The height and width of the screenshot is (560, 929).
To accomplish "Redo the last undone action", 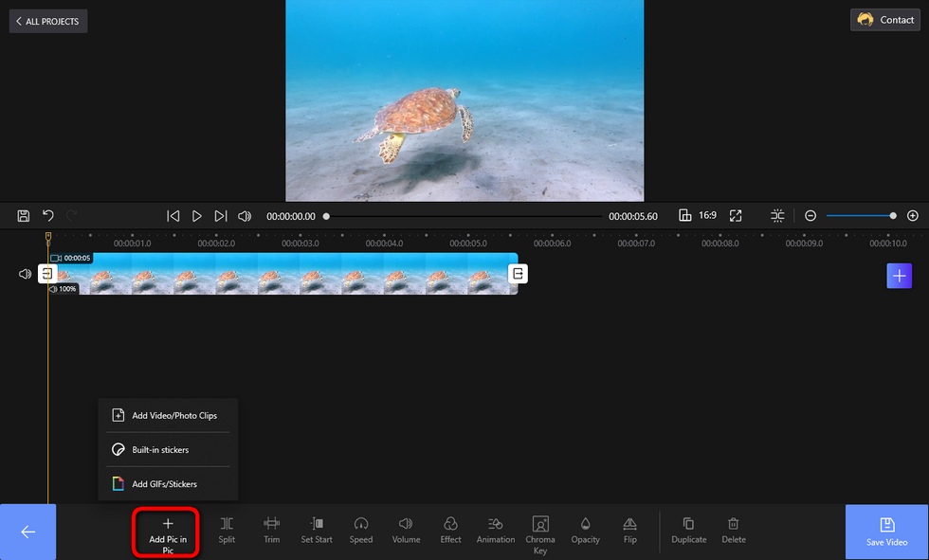I will coord(72,215).
